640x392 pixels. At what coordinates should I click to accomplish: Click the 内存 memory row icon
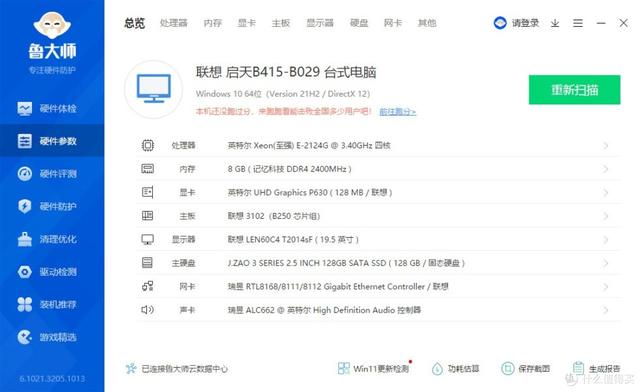coord(148,169)
